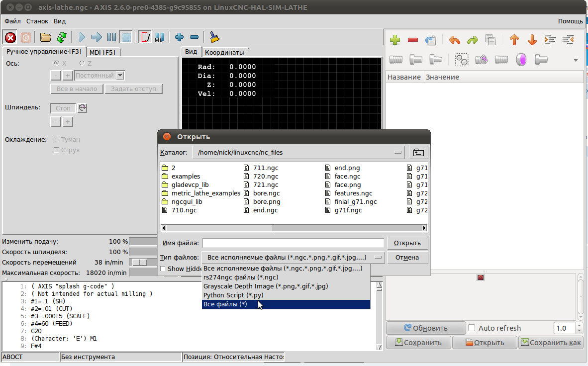Click the Имя файла input field
588x366 pixels.
[x=293, y=243]
